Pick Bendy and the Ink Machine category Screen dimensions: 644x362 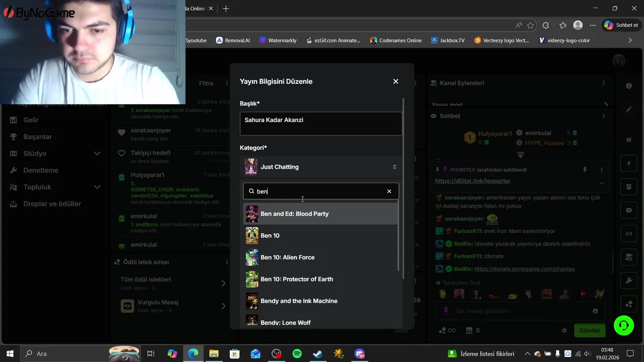click(x=321, y=301)
